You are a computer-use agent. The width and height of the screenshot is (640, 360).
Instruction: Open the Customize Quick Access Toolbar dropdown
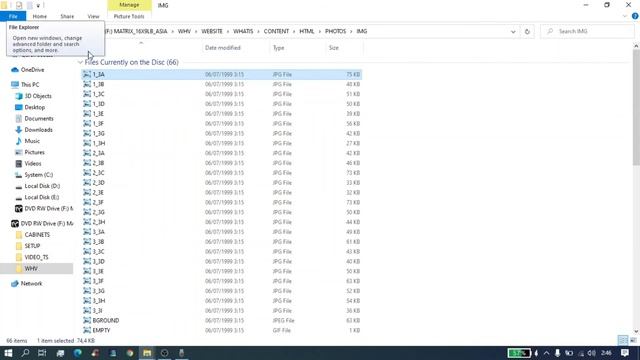(38, 6)
